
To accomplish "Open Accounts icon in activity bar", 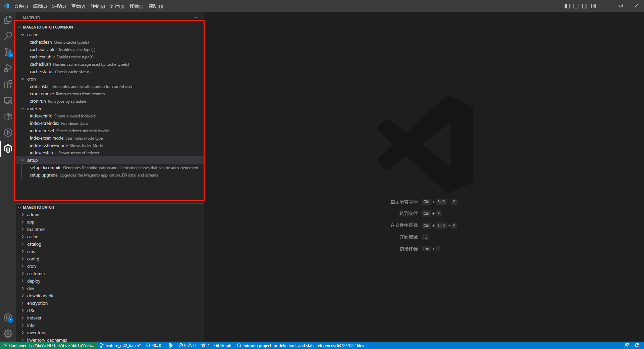I will [x=8, y=317].
